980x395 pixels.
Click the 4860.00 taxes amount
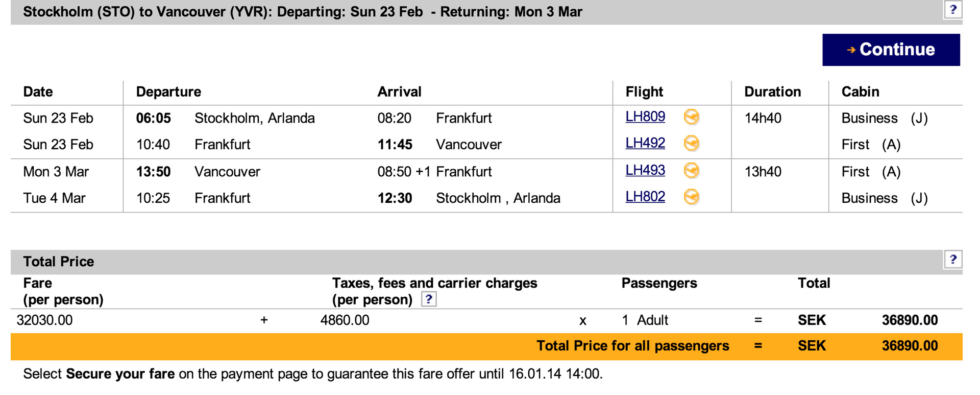pyautogui.click(x=345, y=320)
